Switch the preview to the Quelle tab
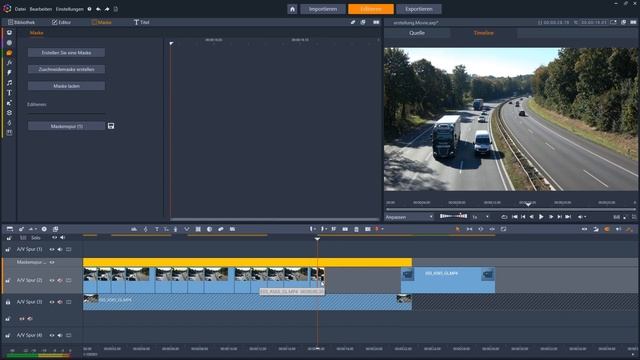Image resolution: width=640 pixels, height=360 pixels. [x=417, y=33]
